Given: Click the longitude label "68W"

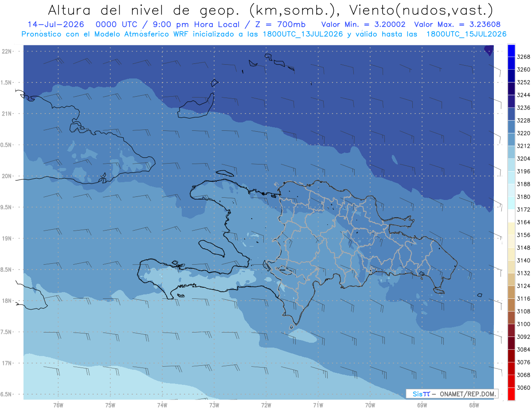Looking at the screenshot, I should point(474,405).
